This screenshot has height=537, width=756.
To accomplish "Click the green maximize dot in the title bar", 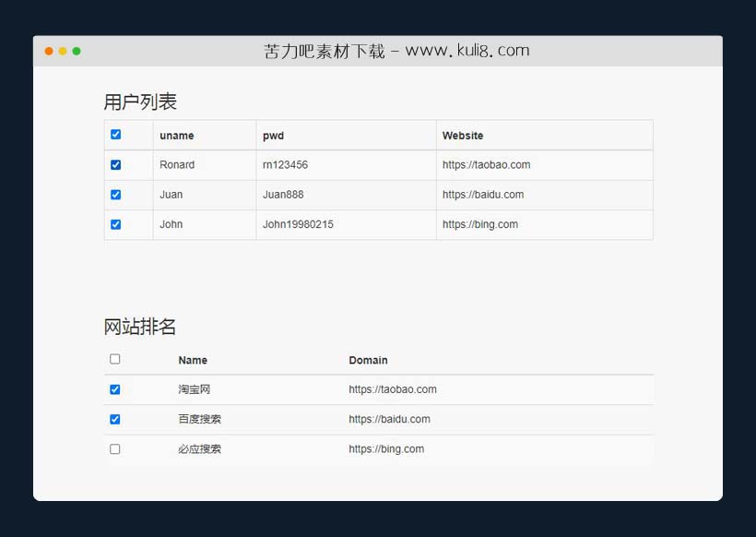I will [77, 53].
